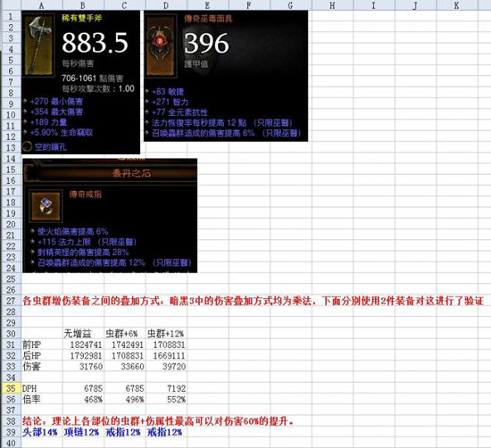Select cell containing 项链12%
This screenshot has height=448, width=491.
click(83, 432)
